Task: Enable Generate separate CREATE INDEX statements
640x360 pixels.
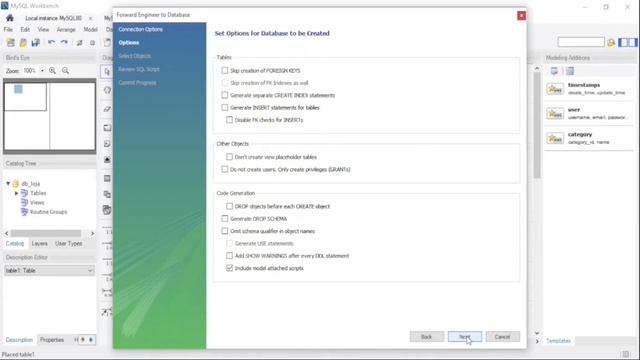Action: pos(224,95)
